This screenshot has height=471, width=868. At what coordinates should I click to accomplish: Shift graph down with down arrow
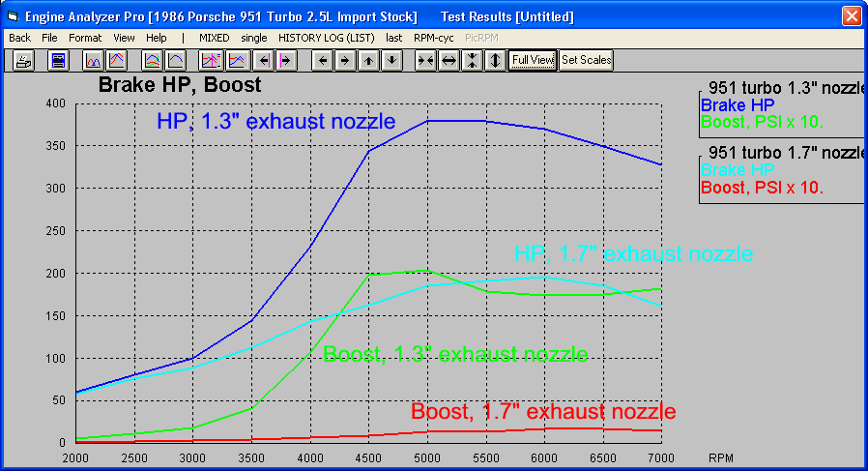click(x=391, y=60)
